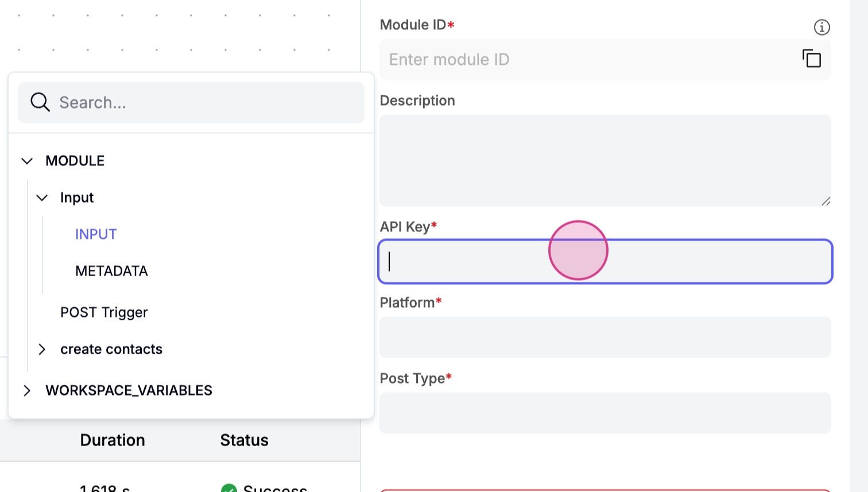Screen dimensions: 868x492
Task: Select the METADATA variable item
Action: [x=111, y=271]
